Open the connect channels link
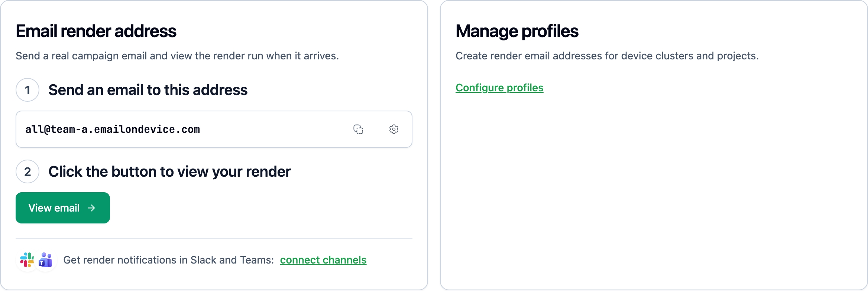868x291 pixels. (323, 260)
